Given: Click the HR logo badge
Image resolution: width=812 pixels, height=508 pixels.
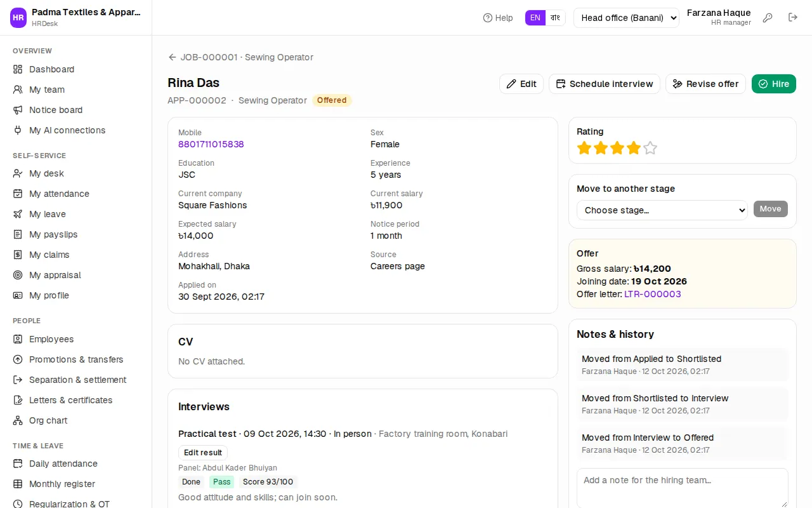Looking at the screenshot, I should [x=18, y=18].
